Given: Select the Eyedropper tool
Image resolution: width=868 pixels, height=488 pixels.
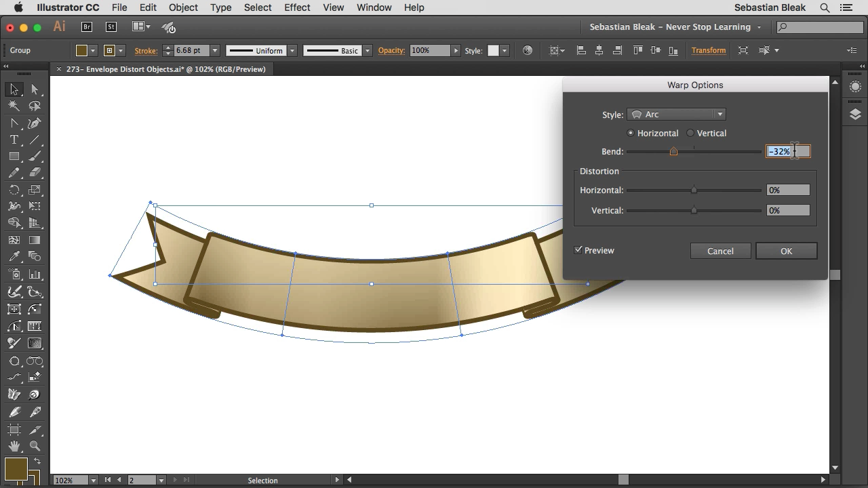Looking at the screenshot, I should click(x=14, y=257).
